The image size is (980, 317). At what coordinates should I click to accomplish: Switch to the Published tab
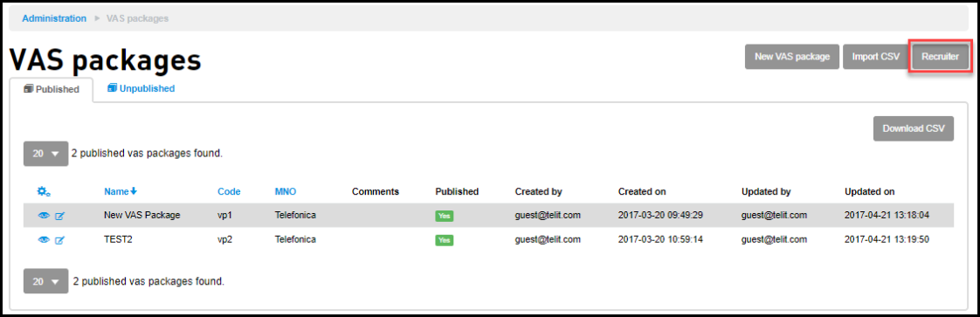coord(52,89)
